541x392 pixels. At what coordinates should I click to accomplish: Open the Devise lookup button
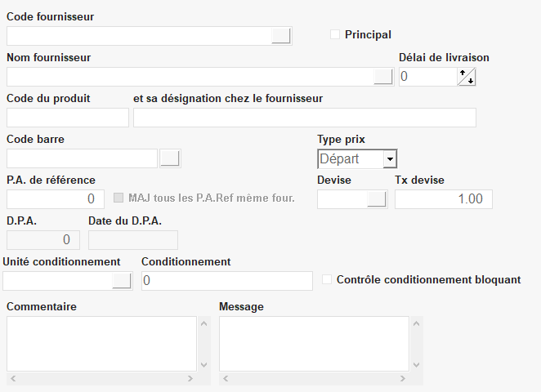377,199
